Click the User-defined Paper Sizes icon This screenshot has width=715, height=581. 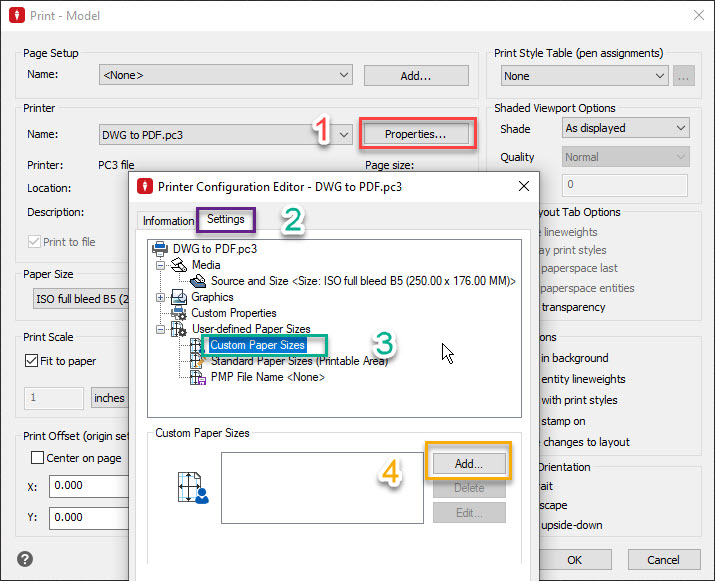coord(177,329)
